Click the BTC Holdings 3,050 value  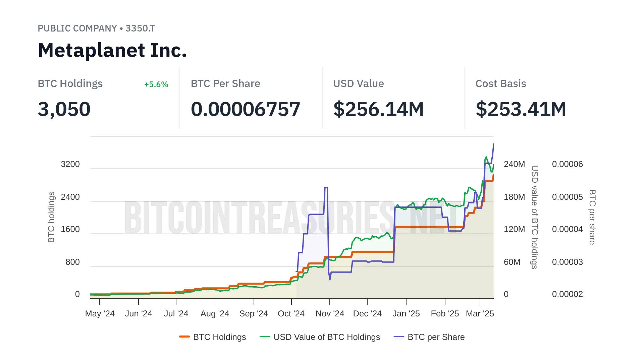pos(64,109)
